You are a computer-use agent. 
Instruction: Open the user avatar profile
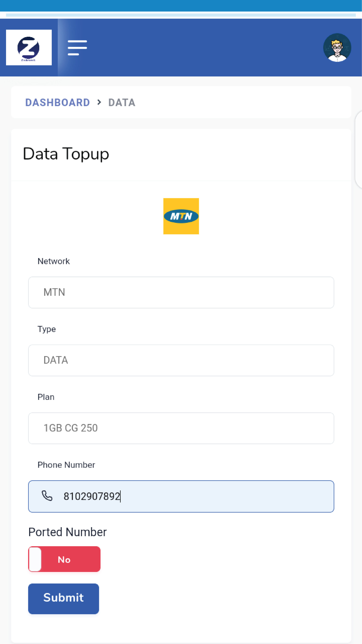click(x=337, y=47)
